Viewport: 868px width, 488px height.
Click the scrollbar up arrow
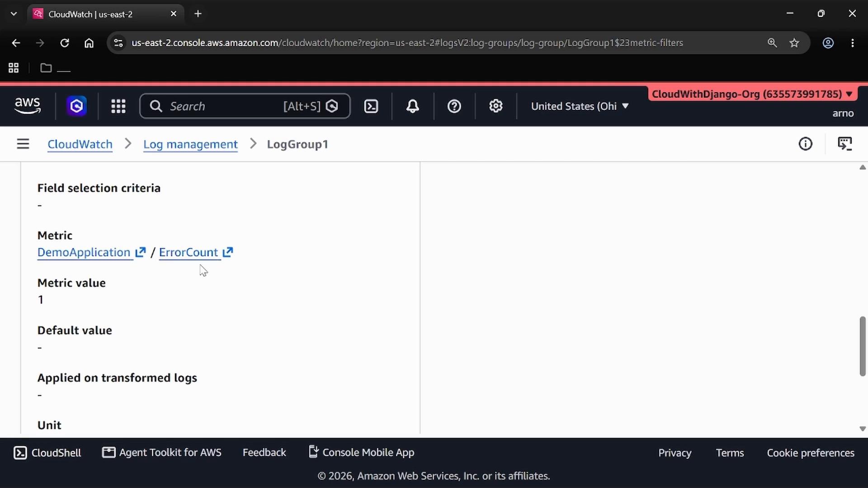(x=863, y=167)
